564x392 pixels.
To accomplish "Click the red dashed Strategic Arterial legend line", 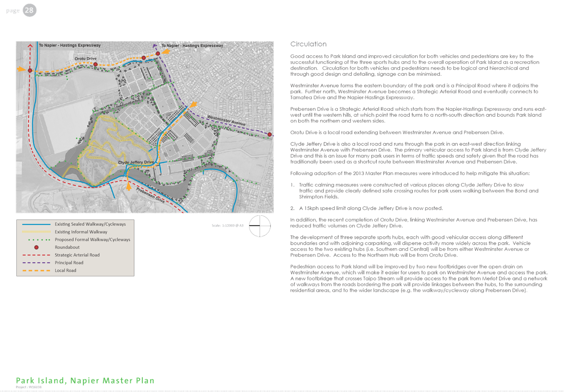I will point(36,255).
